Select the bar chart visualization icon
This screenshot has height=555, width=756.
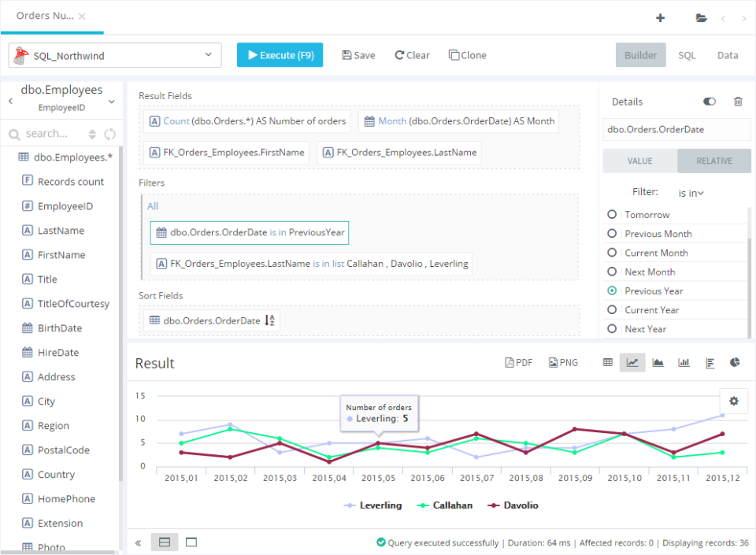(684, 362)
